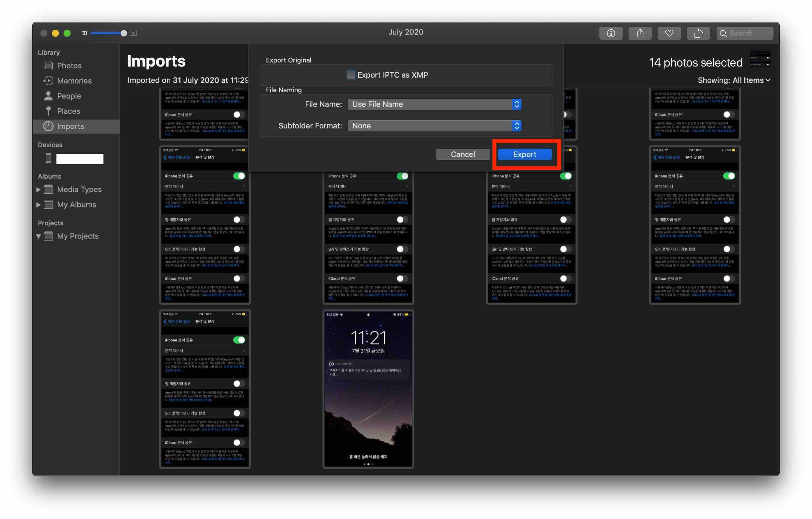Screen dimensions: 812x519
Task: Expand the Media Types disclosure triangle
Action: tap(38, 190)
